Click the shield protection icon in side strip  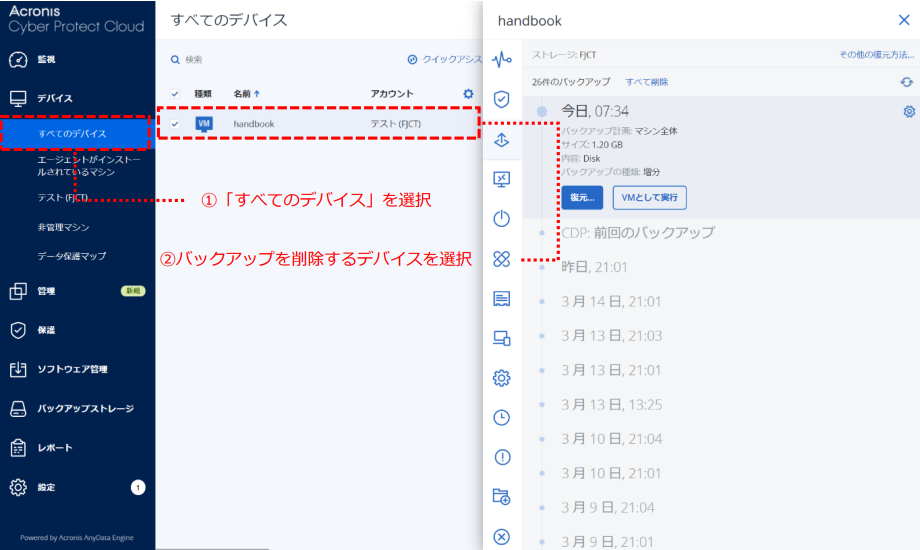coord(502,99)
